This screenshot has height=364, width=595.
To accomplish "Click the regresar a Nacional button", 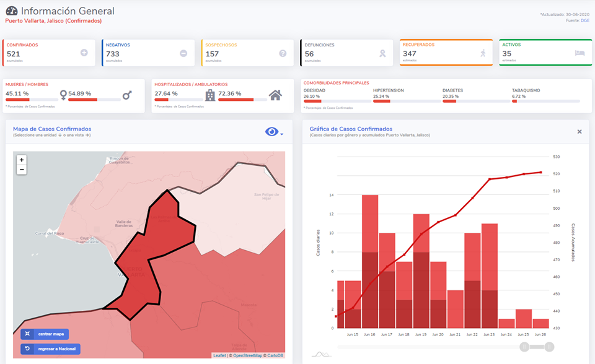I will click(50, 349).
